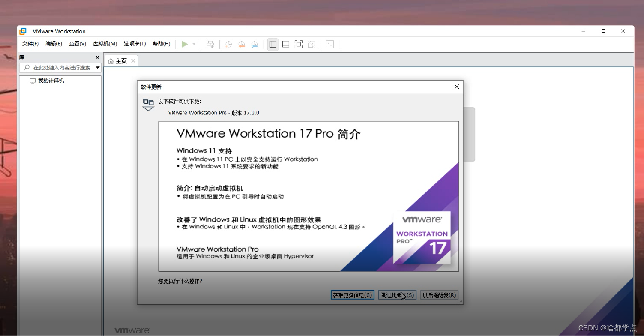Minimize the VMware Workstation window
This screenshot has width=644, height=336.
click(584, 31)
